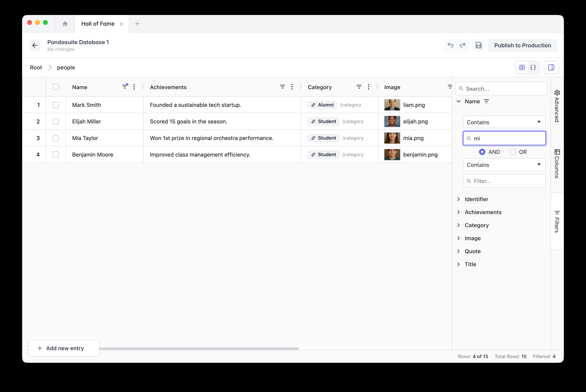Select all rows with the header checkbox
The height and width of the screenshot is (392, 586).
tap(55, 87)
